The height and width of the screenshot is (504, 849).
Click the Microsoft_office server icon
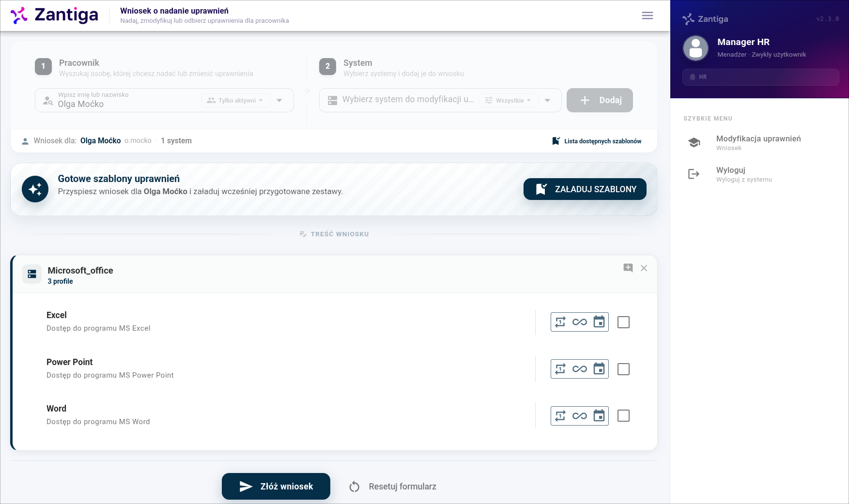(32, 274)
